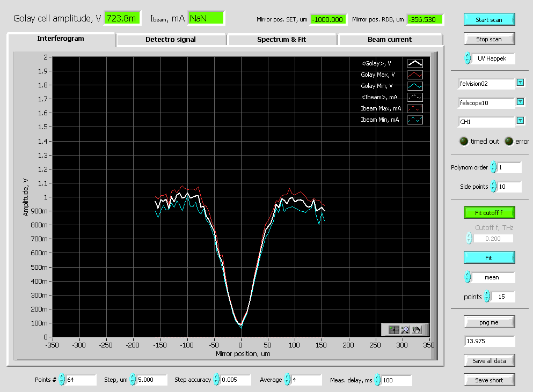Image resolution: width=533 pixels, height=392 pixels.
Task: Click the Step um field showing 5.000
Action: (152, 380)
